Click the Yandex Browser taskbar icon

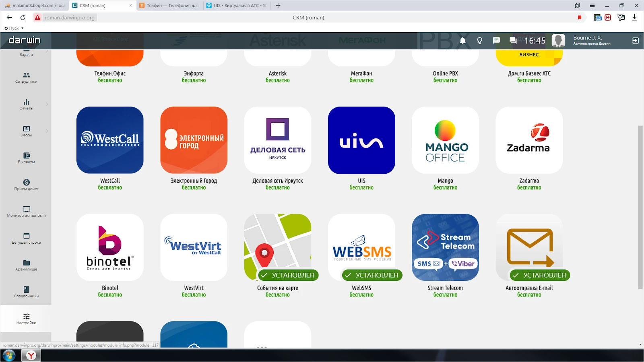31,355
